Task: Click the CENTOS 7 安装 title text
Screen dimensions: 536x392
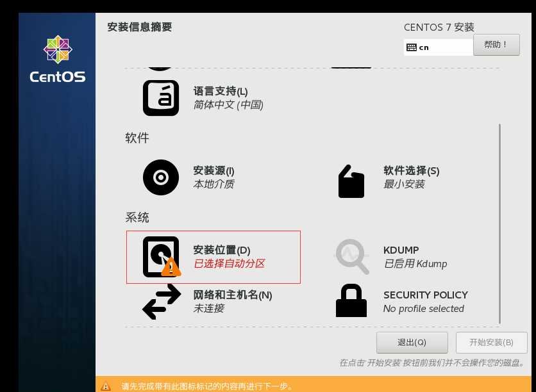Action: point(439,28)
